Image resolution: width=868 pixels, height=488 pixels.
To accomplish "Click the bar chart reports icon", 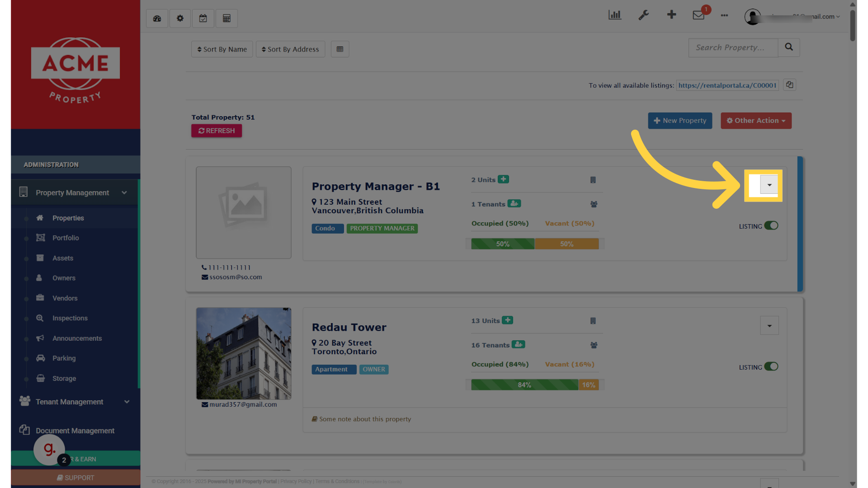I will 614,15.
